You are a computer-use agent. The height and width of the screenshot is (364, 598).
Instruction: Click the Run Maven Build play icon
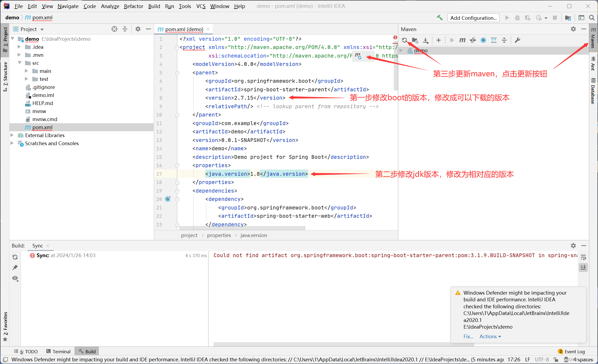coord(452,40)
